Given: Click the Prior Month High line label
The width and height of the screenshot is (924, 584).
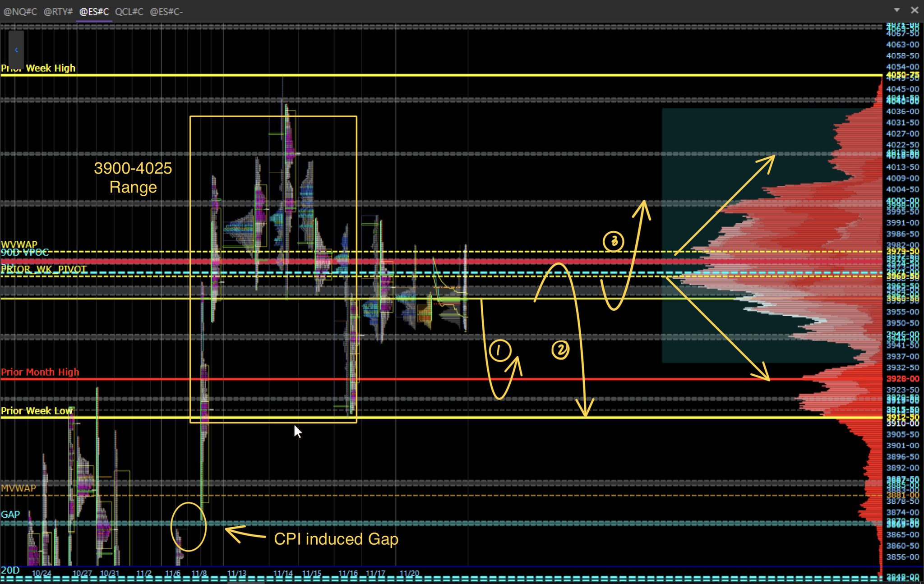Looking at the screenshot, I should click(x=40, y=372).
